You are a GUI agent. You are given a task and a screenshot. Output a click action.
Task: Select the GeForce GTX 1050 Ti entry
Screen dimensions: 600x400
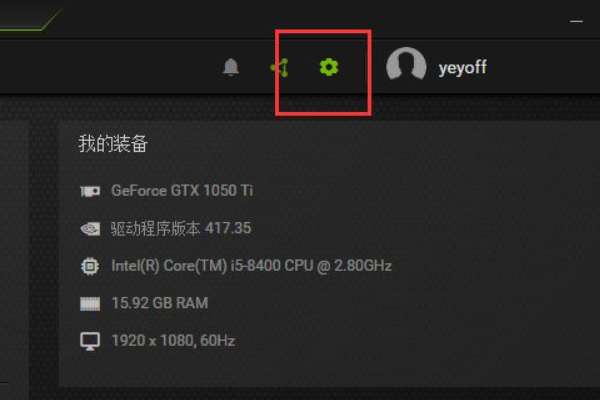pos(182,190)
